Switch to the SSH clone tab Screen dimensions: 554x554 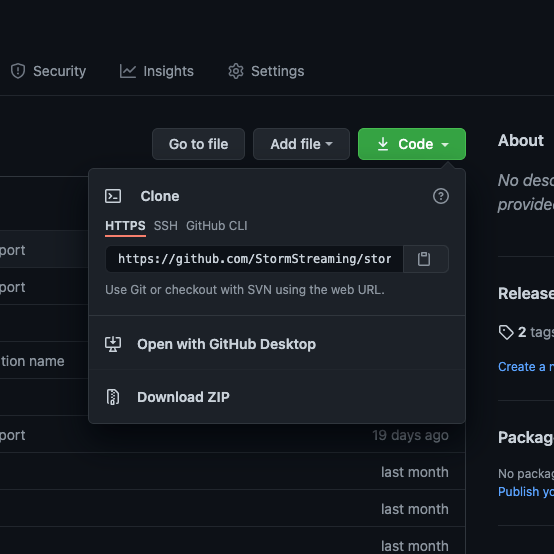coord(166,226)
